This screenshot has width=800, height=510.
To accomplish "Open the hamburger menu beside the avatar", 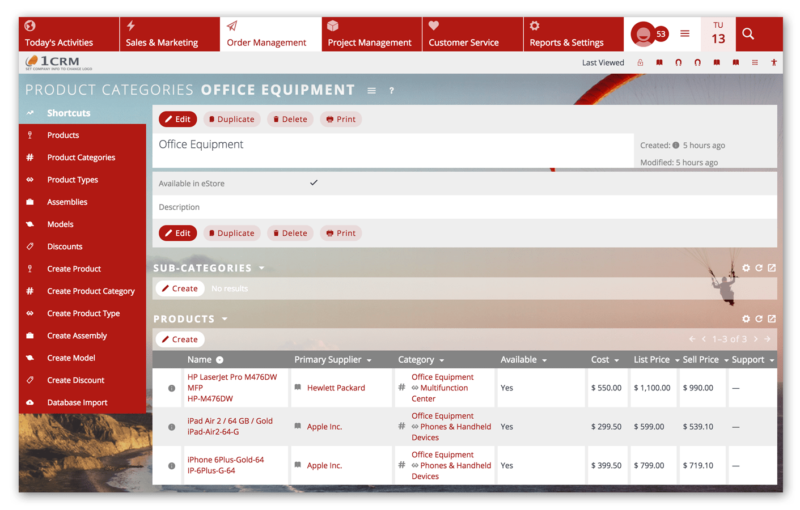I will (685, 34).
